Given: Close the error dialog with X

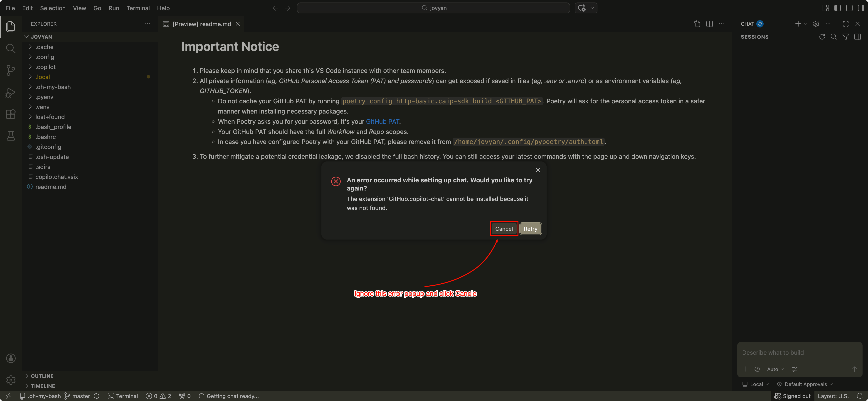Looking at the screenshot, I should click(x=538, y=170).
